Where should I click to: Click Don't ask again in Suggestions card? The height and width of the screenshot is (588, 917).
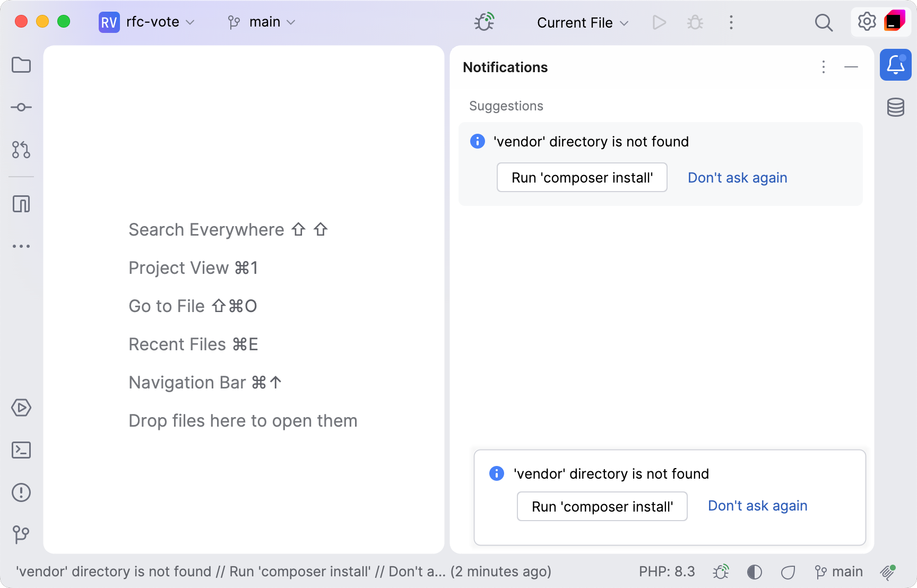coord(738,178)
